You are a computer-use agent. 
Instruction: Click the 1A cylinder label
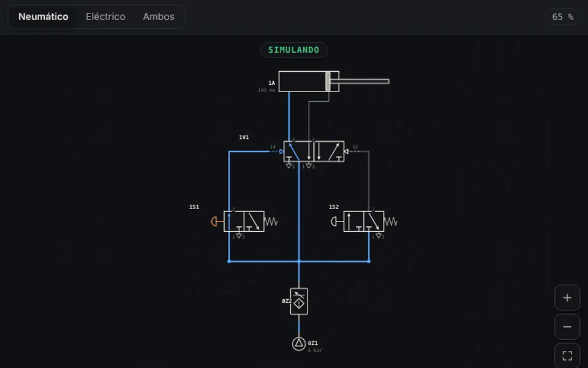point(271,83)
